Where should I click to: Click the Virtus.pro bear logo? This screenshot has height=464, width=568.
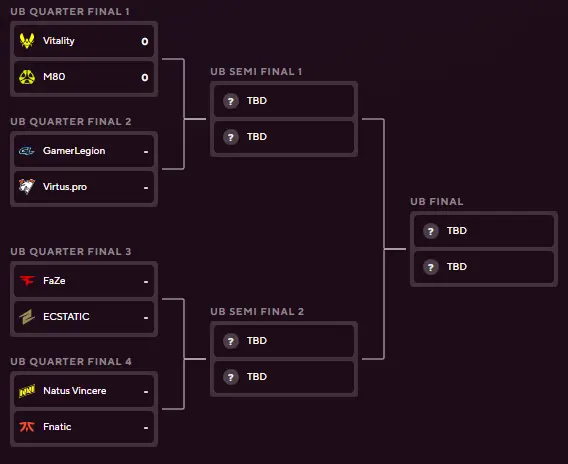(x=27, y=187)
